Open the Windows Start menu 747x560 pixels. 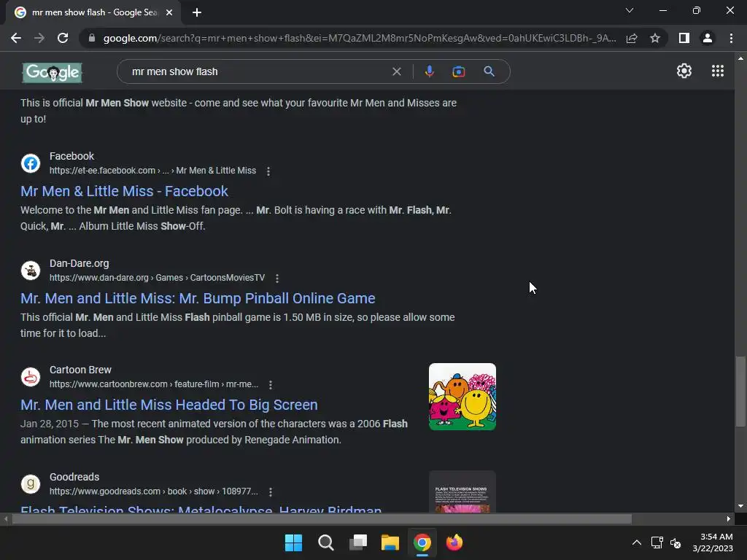point(293,542)
